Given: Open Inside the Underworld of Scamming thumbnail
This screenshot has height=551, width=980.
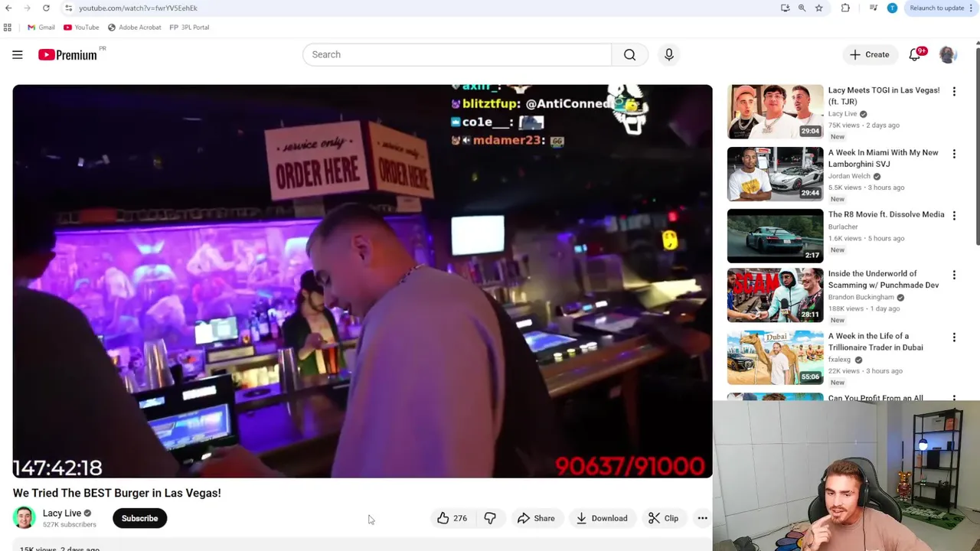Looking at the screenshot, I should (775, 295).
